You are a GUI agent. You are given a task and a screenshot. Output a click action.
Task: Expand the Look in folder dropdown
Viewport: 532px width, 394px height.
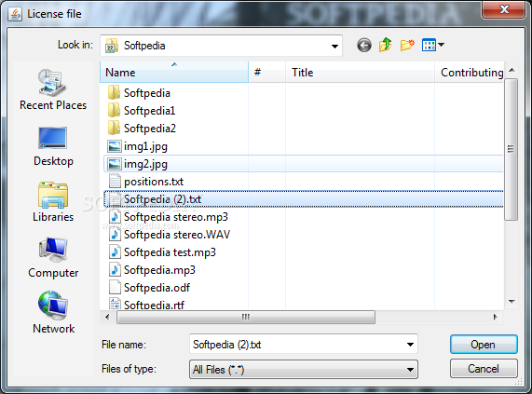coord(334,46)
